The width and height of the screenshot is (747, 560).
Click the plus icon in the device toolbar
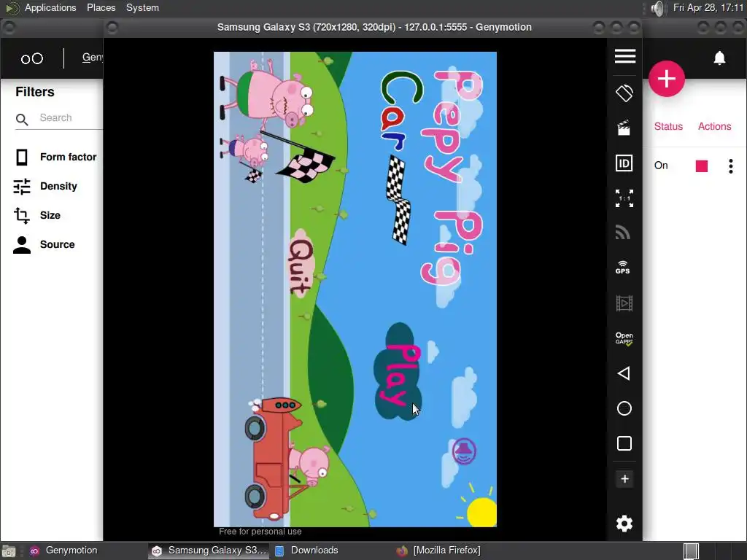coord(624,479)
